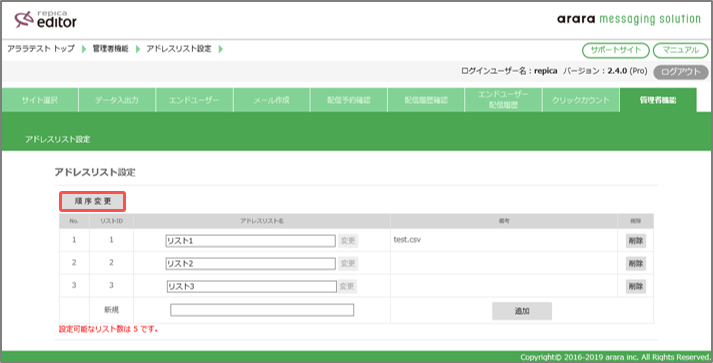
Task: Click the 備考 column header
Action: click(x=504, y=221)
